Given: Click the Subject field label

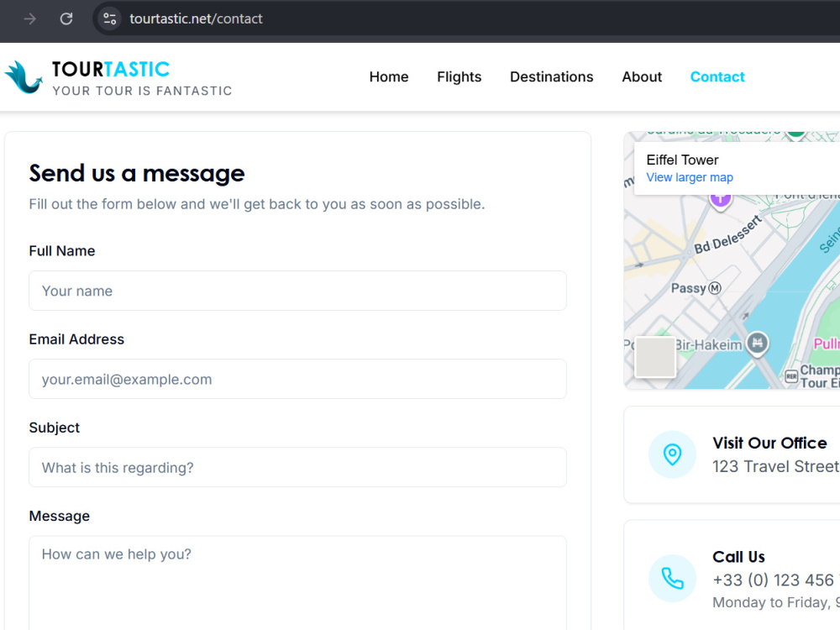Looking at the screenshot, I should tap(54, 428).
